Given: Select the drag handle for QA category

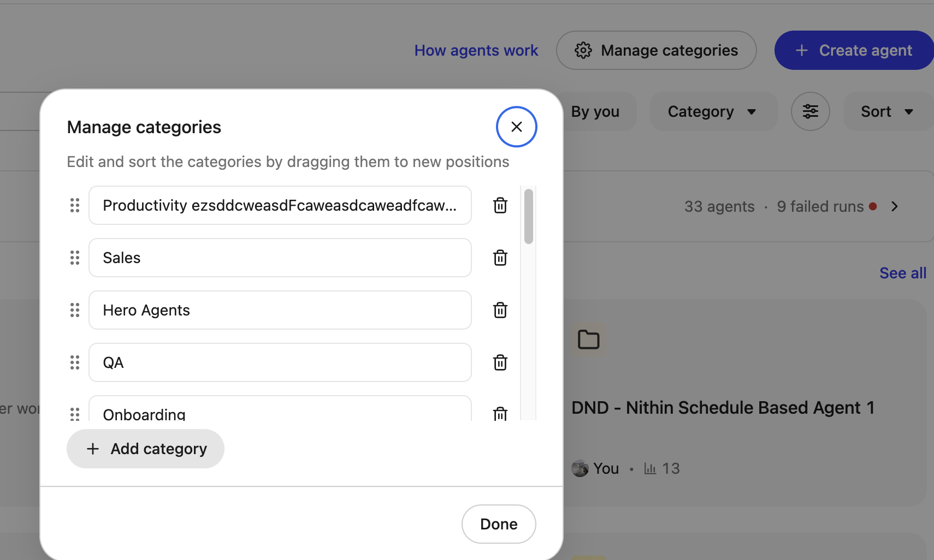Looking at the screenshot, I should [75, 362].
